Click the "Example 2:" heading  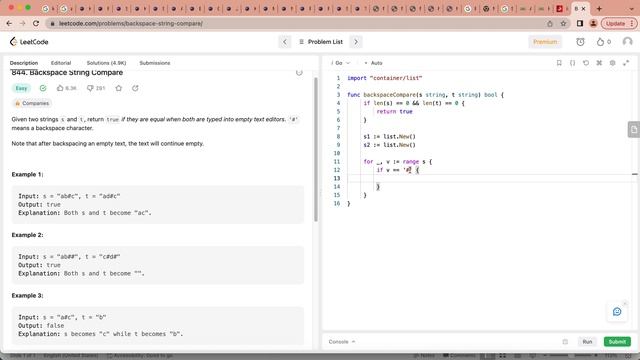point(27,235)
